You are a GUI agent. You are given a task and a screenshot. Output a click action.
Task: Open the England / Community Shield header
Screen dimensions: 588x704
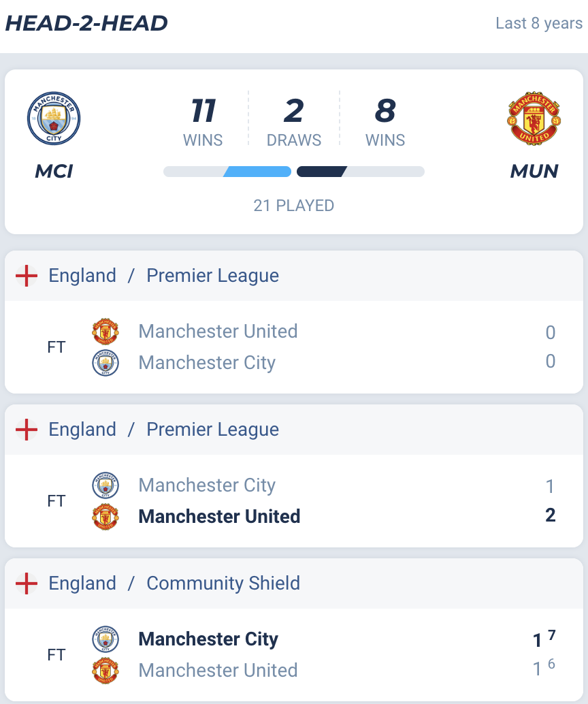tap(294, 583)
